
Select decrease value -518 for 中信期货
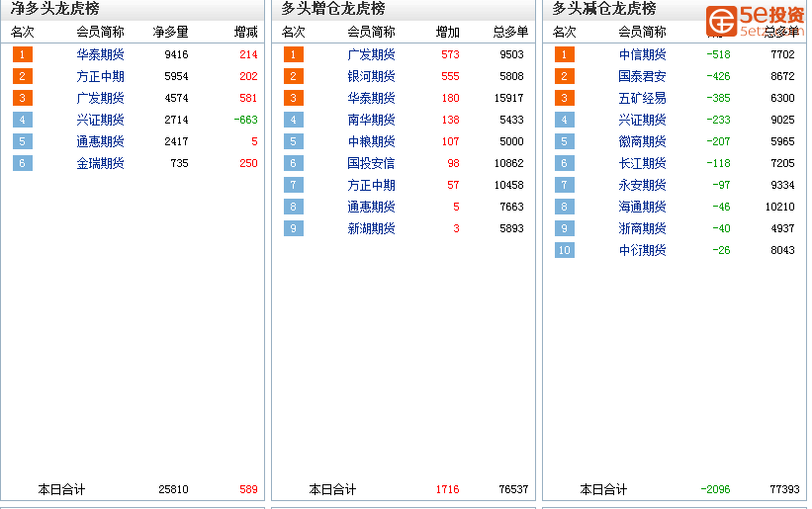718,54
